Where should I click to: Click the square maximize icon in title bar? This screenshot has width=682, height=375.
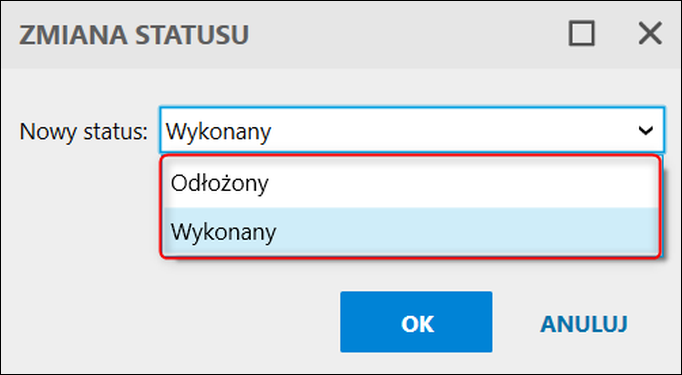[582, 33]
